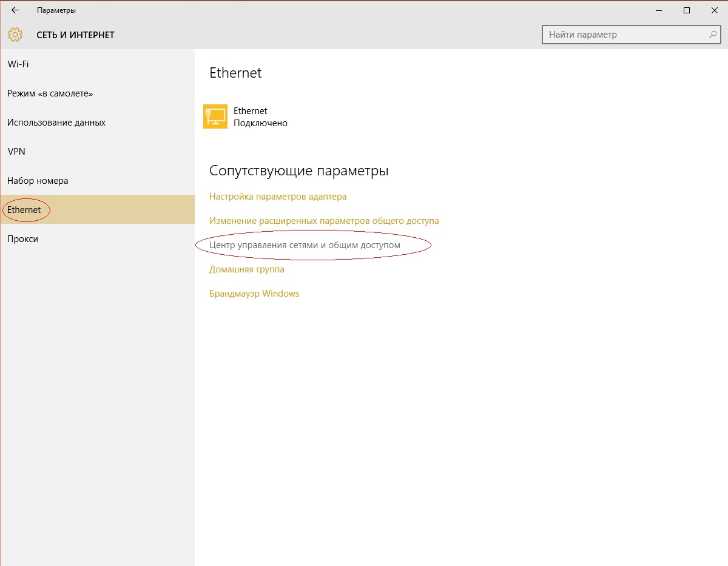Open the connected Ethernet network icon
This screenshot has width=728, height=566.
point(215,116)
